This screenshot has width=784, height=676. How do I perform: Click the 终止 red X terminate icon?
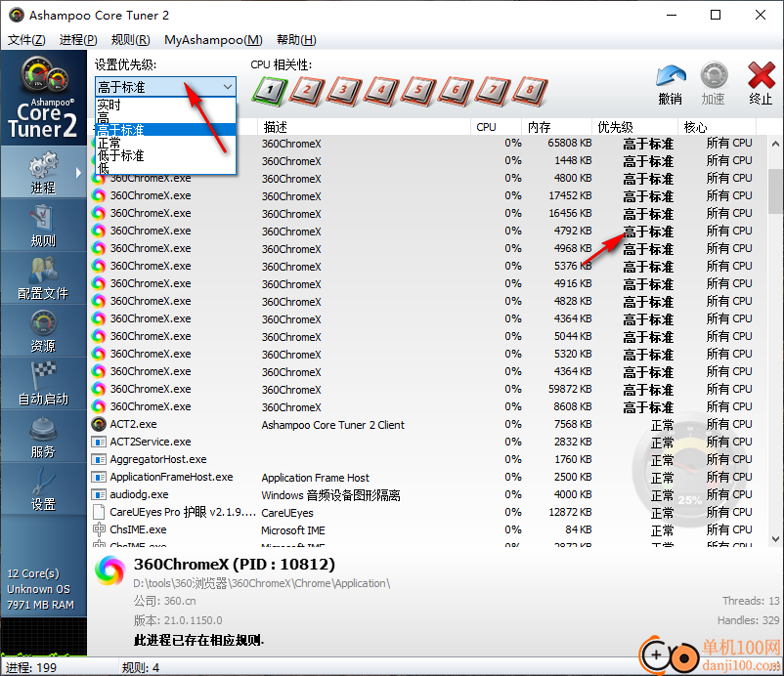761,75
